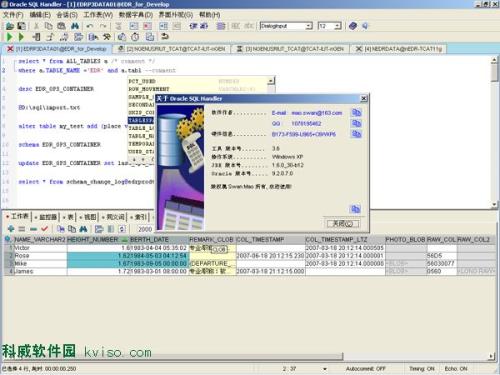The width and height of the screenshot is (500, 375).
Task: Click the save disk icon
Action: (21, 26)
